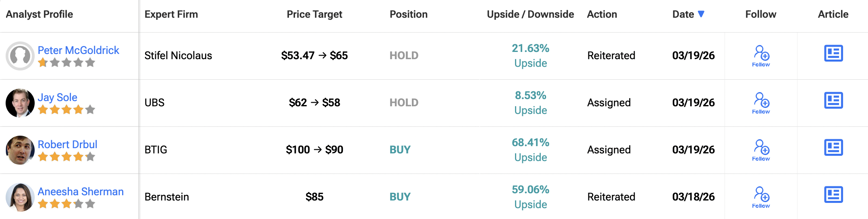Sort table by Price Target header
This screenshot has height=219, width=868.
314,14
